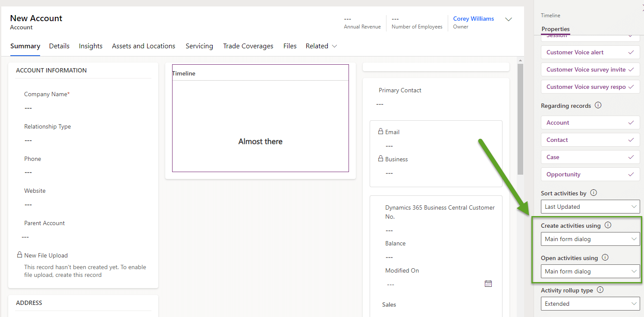The image size is (644, 317).
Task: Click info icon next to Regarding records
Action: (x=598, y=105)
